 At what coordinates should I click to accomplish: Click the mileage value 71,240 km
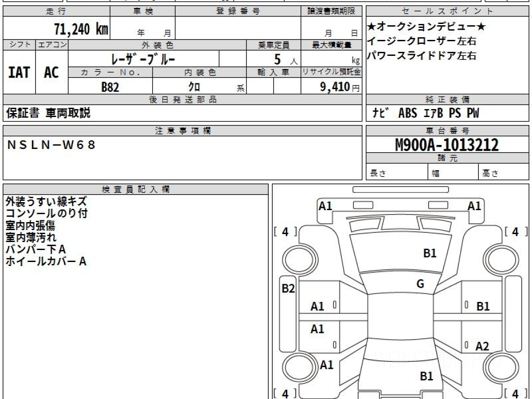coord(81,30)
